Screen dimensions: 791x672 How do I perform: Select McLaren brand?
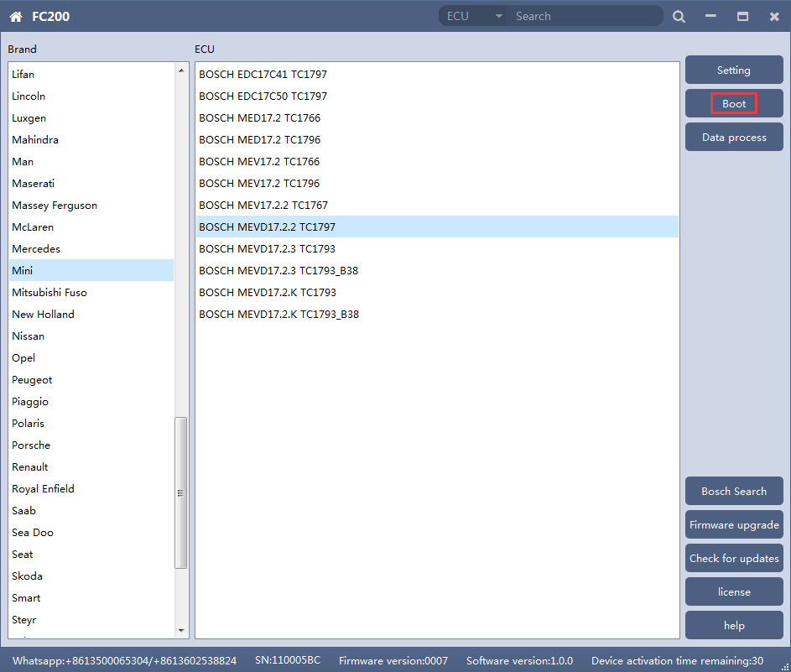[x=91, y=227]
